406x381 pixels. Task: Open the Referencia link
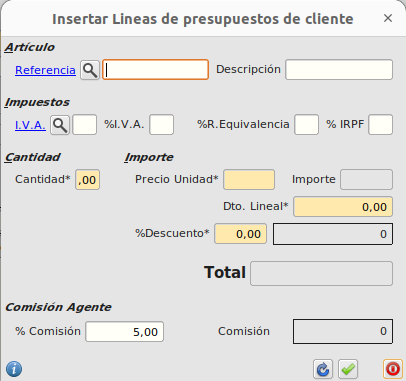pyautogui.click(x=45, y=70)
